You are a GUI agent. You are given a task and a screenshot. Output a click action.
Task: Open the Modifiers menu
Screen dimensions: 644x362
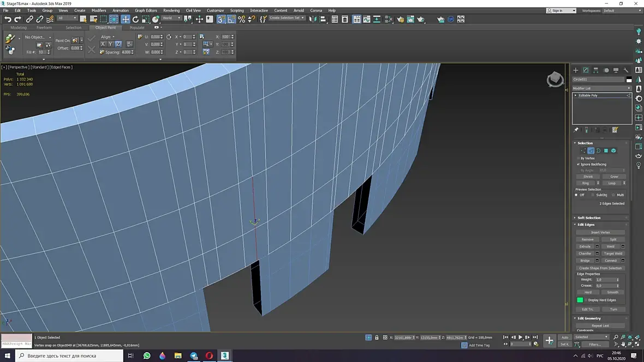[99, 10]
